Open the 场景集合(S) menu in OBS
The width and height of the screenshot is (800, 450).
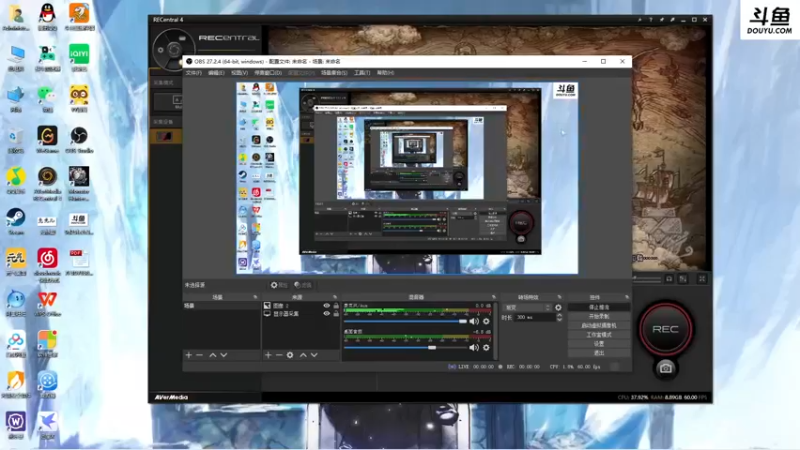coord(334,73)
